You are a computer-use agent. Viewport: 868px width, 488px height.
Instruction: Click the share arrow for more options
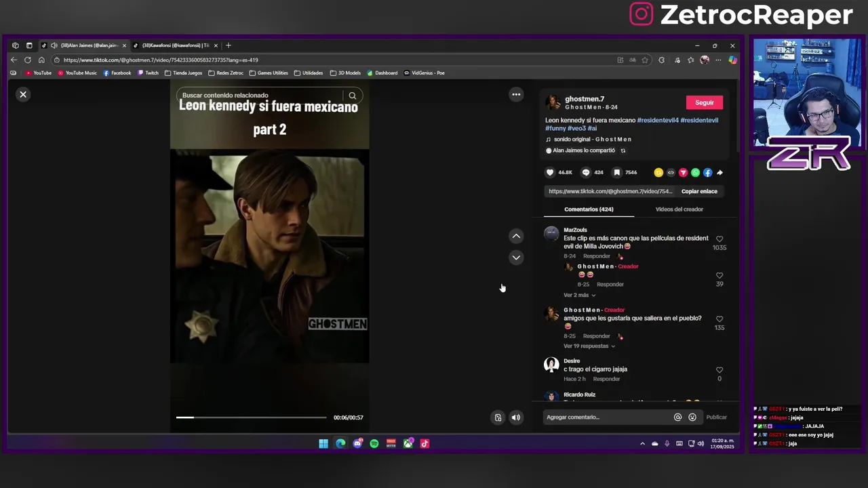click(719, 172)
